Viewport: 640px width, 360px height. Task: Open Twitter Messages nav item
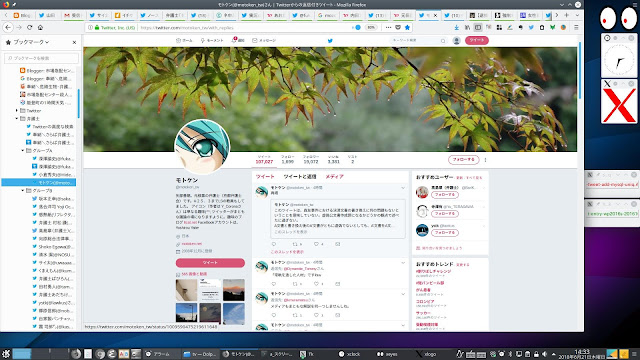(x=264, y=40)
